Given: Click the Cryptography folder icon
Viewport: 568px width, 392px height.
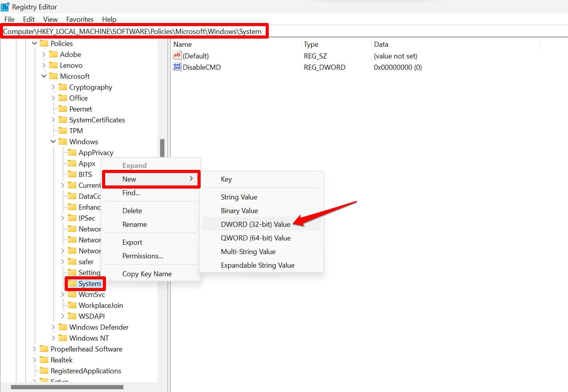Looking at the screenshot, I should click(63, 87).
